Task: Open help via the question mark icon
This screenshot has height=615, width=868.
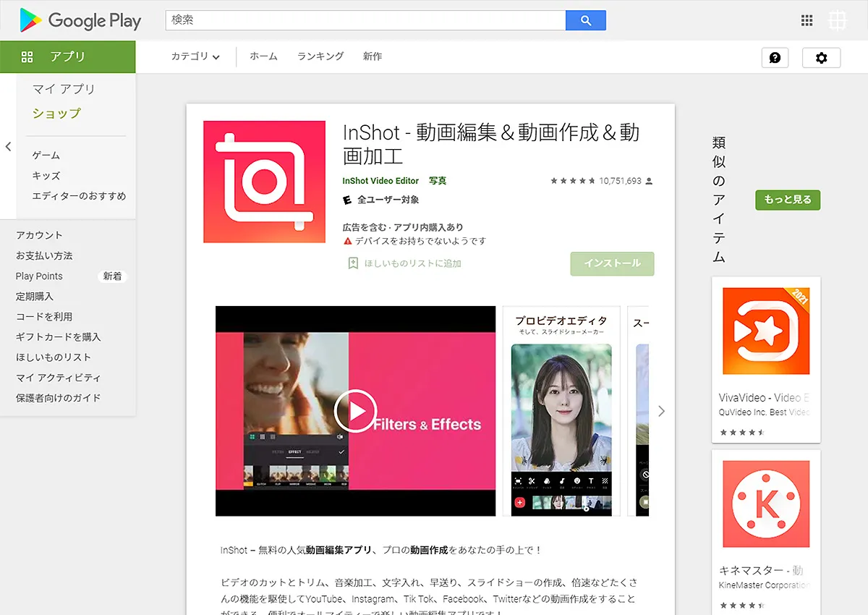Action: tap(775, 58)
